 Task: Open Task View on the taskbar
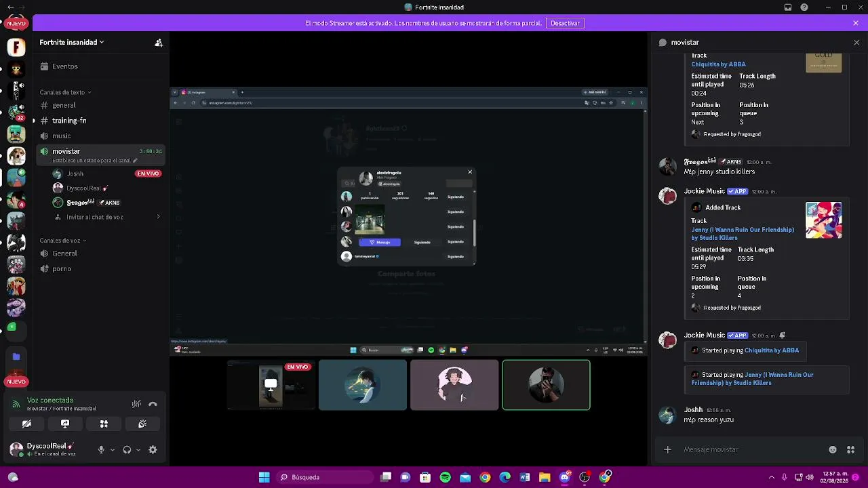click(386, 477)
